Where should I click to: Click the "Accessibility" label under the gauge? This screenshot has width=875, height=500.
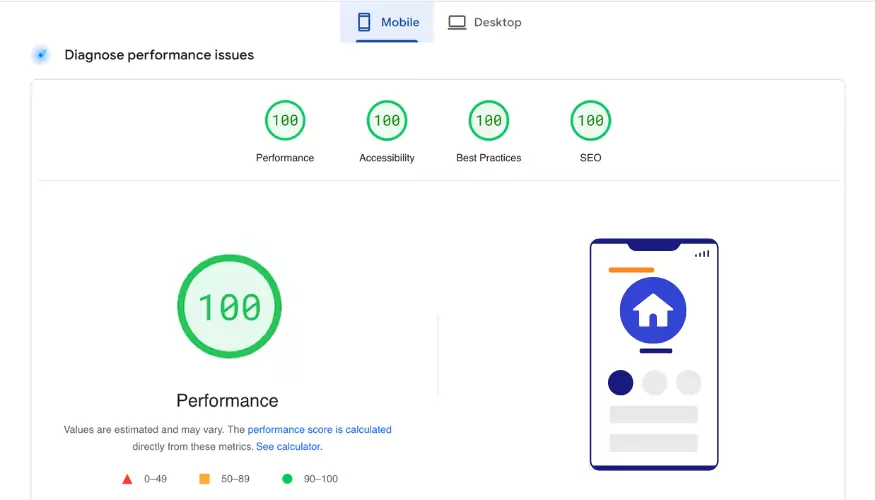pos(387,158)
